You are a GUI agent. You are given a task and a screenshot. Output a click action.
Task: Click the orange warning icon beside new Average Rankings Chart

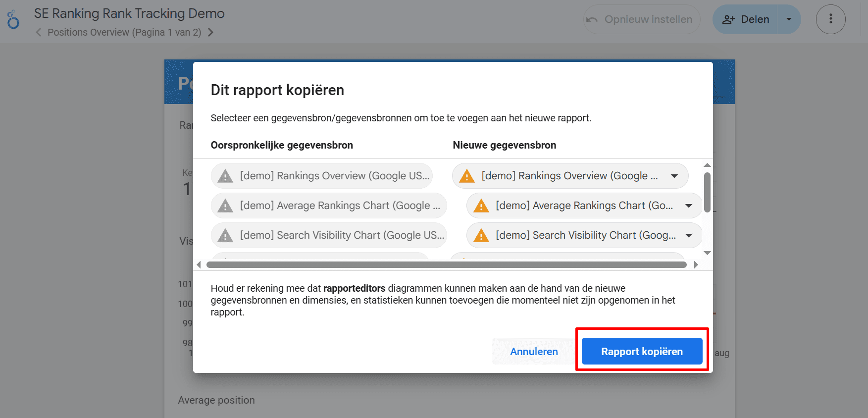tap(481, 206)
